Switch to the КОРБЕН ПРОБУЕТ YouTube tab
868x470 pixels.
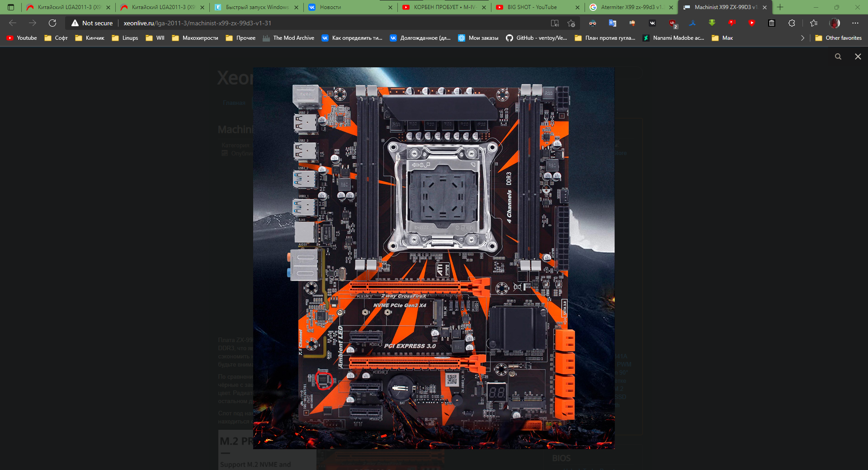pyautogui.click(x=445, y=7)
